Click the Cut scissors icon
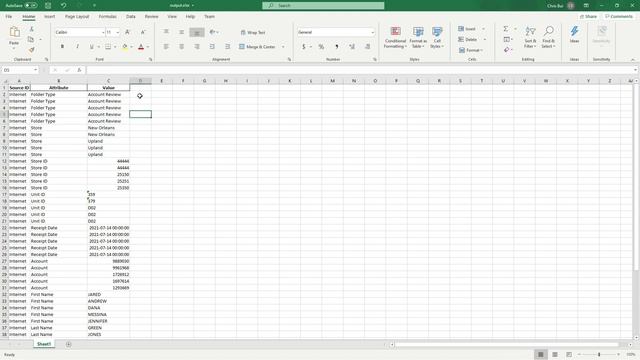Viewport: 640px width, 360px height. tap(31, 29)
